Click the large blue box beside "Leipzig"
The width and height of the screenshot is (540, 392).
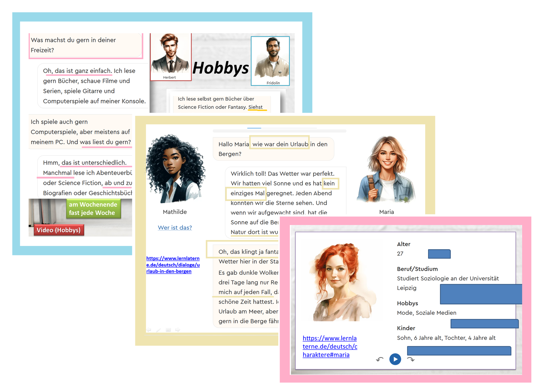click(481, 294)
